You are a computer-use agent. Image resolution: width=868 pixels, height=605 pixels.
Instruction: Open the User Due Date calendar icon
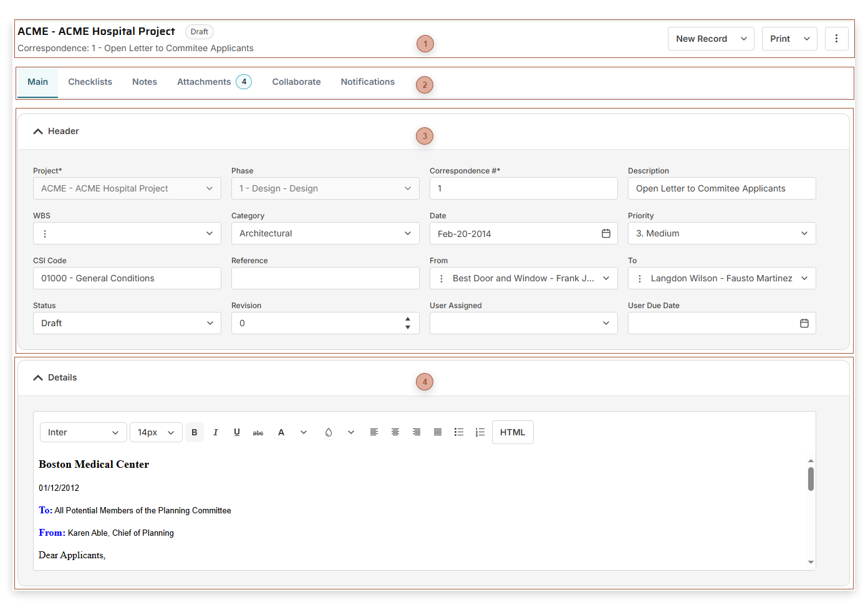point(804,323)
